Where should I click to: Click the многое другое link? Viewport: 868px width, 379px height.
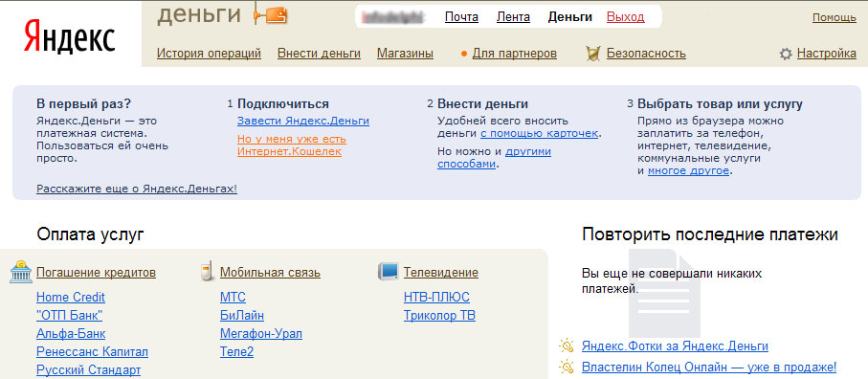click(689, 171)
